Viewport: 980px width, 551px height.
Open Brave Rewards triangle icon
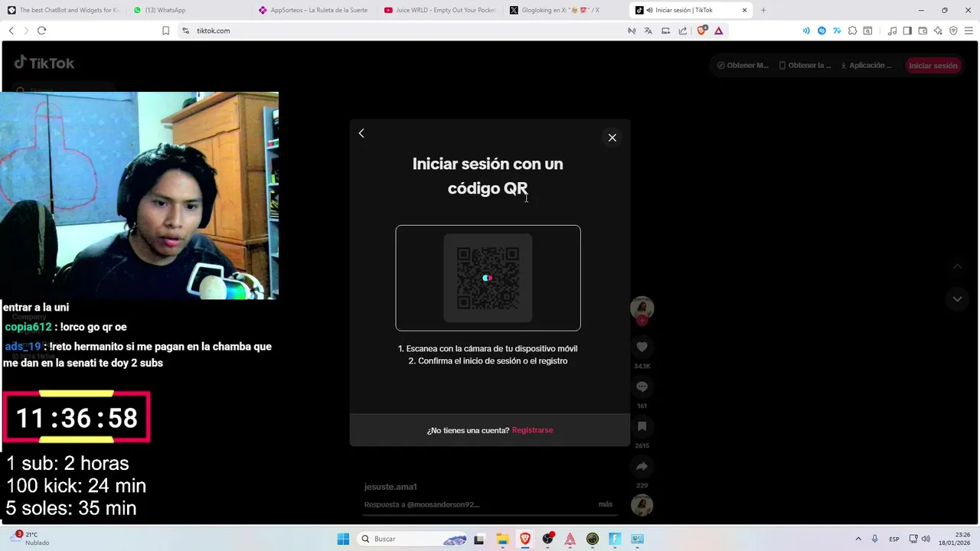[718, 31]
